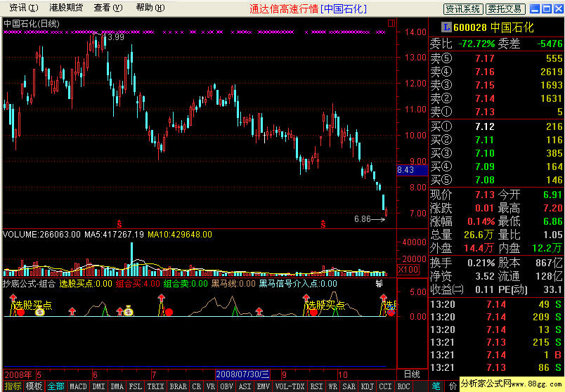
Task: Click the 分析家公式网 www.88gg.com link
Action: pos(512,384)
